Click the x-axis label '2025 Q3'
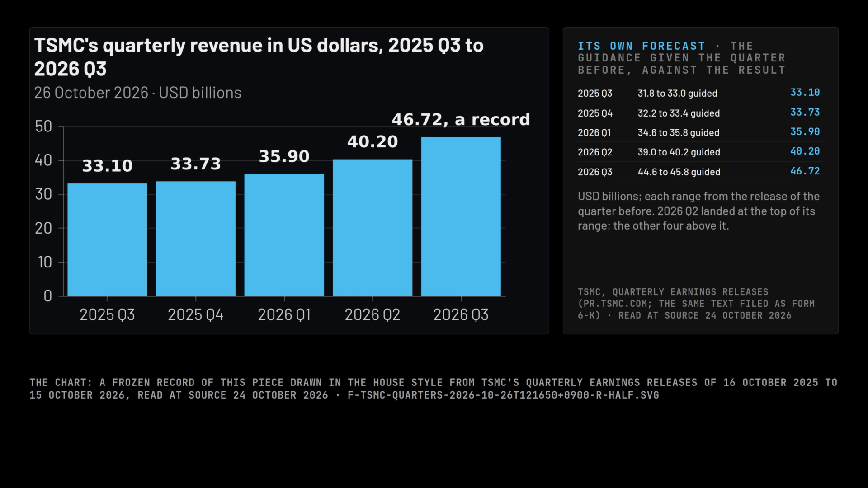868x488 pixels. [107, 314]
